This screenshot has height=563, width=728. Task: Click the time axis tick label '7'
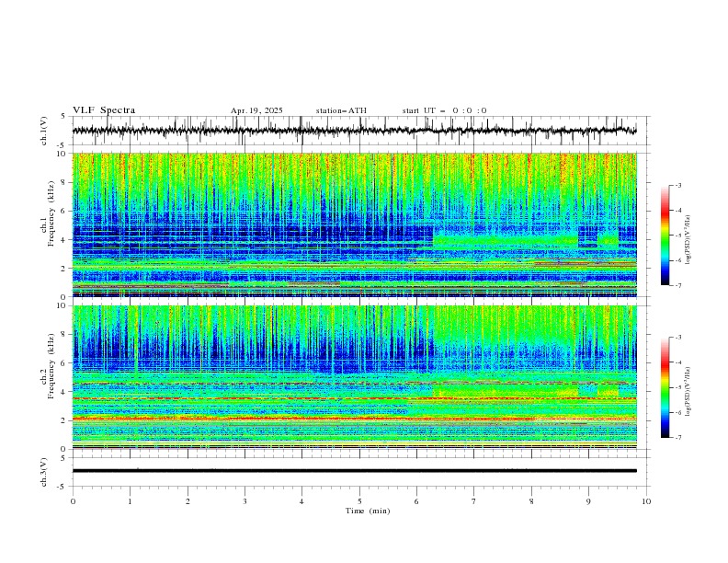(474, 501)
